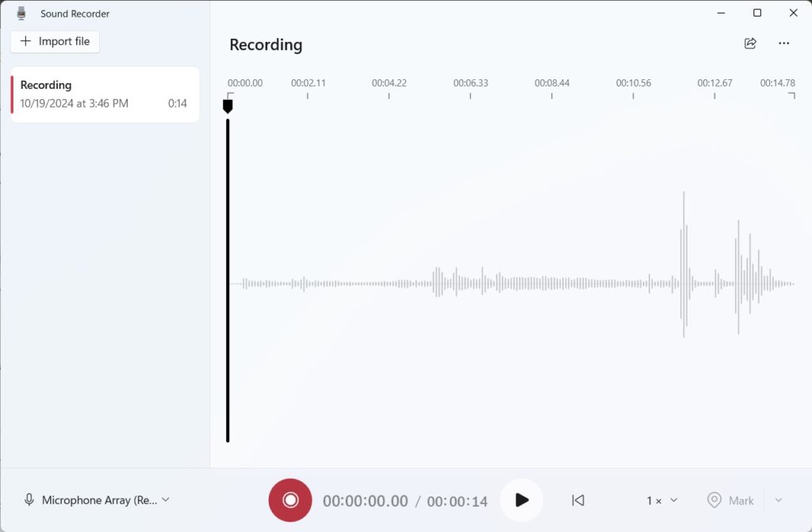Open the share icon in the header

click(750, 44)
